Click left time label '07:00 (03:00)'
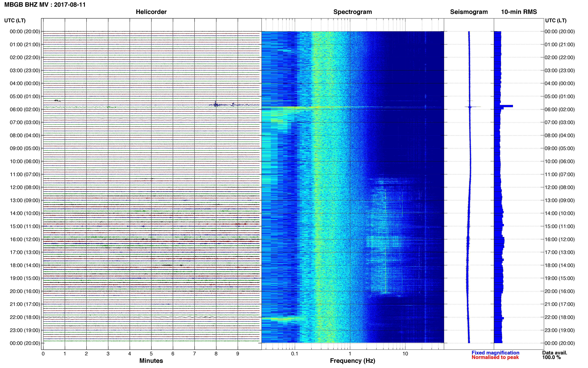The height and width of the screenshot is (368, 588). click(x=25, y=122)
